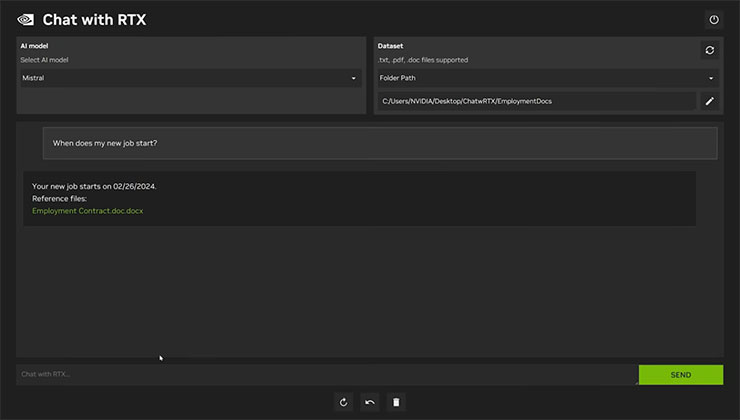Refresh the dataset with reload icon
Screen dimensions: 740x420
[709, 50]
